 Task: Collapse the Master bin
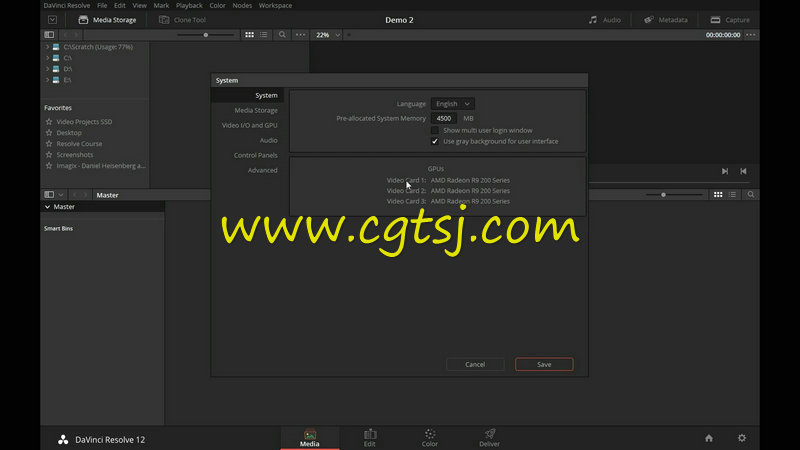(x=47, y=207)
